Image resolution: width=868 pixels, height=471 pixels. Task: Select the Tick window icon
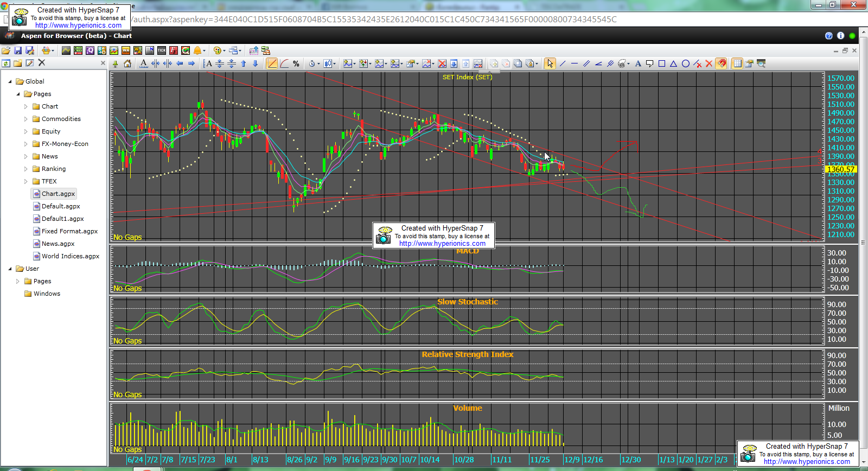click(x=162, y=50)
